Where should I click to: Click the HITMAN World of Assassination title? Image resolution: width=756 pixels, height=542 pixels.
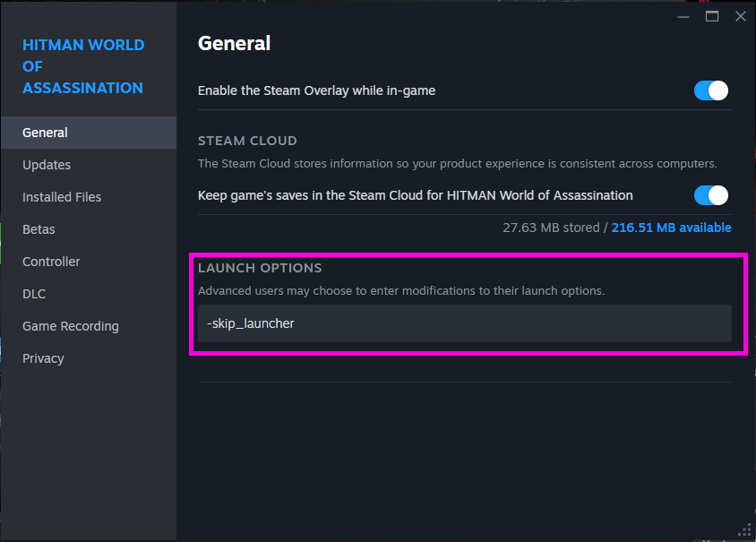(x=82, y=66)
